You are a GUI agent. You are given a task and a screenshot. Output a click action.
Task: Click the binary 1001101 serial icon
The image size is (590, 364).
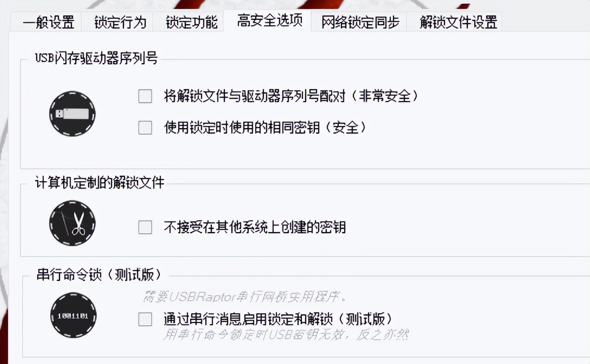(73, 315)
